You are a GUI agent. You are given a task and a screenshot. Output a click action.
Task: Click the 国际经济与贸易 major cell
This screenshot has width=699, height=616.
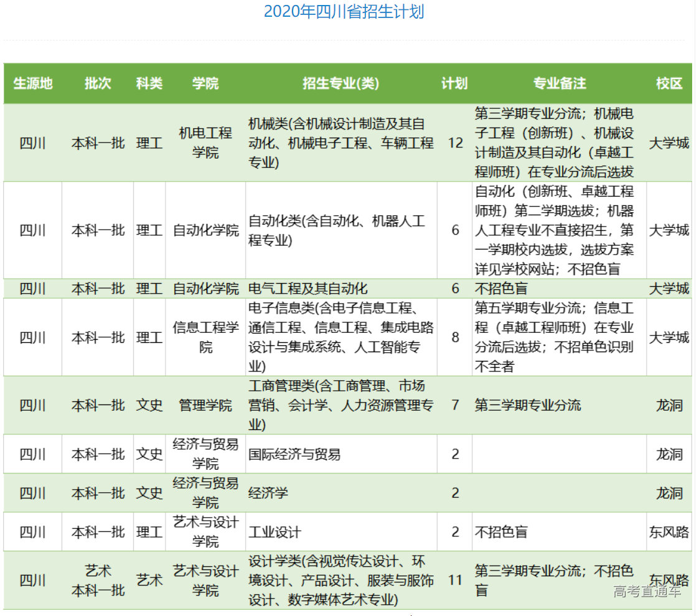tap(294, 454)
